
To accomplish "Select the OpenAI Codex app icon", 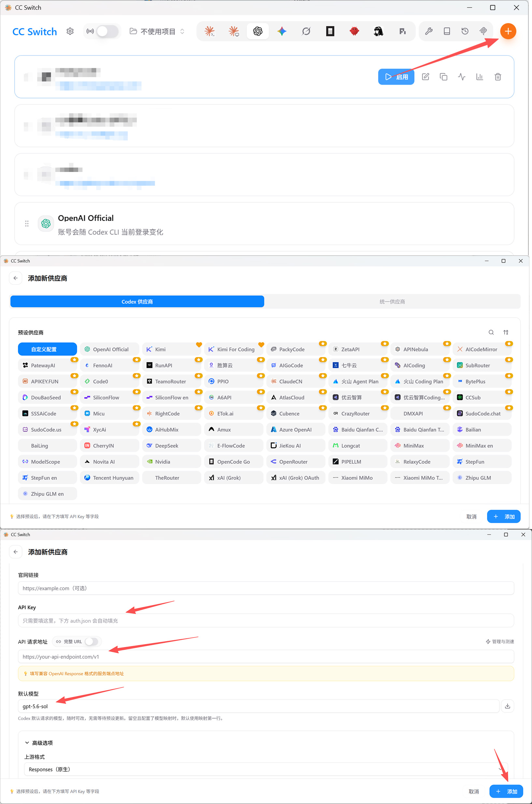I will 258,32.
